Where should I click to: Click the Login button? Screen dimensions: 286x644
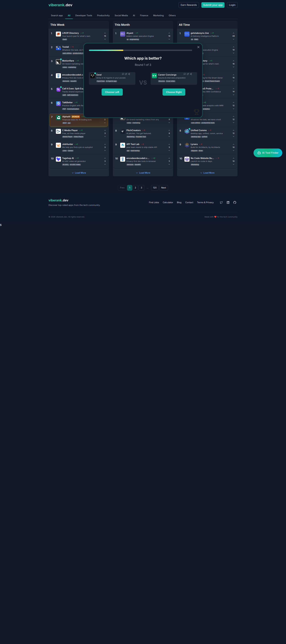(x=232, y=5)
